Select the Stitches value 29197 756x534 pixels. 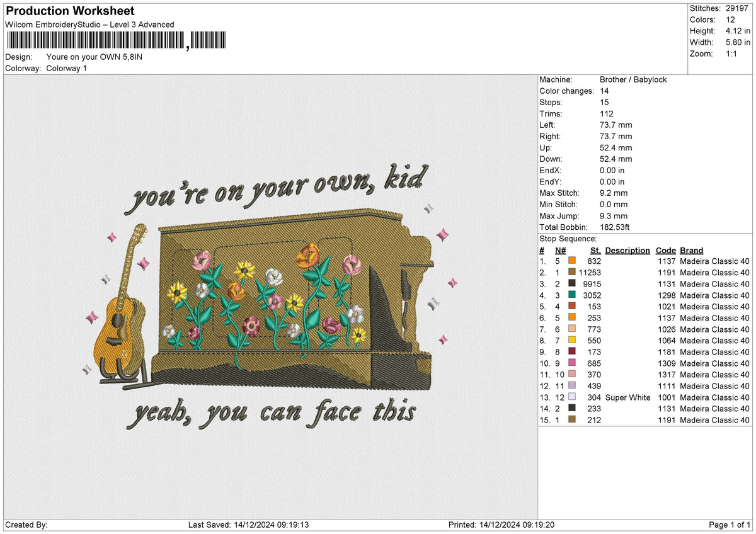738,8
